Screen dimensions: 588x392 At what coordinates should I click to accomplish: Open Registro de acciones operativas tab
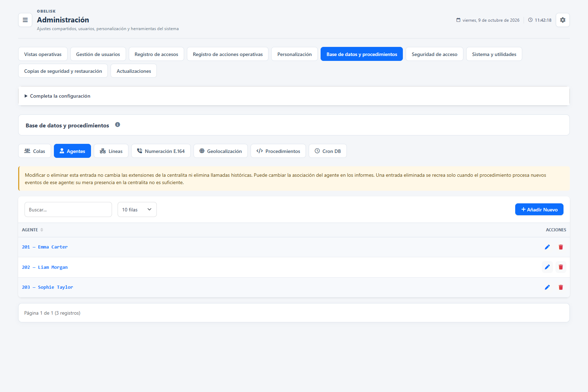(x=228, y=54)
